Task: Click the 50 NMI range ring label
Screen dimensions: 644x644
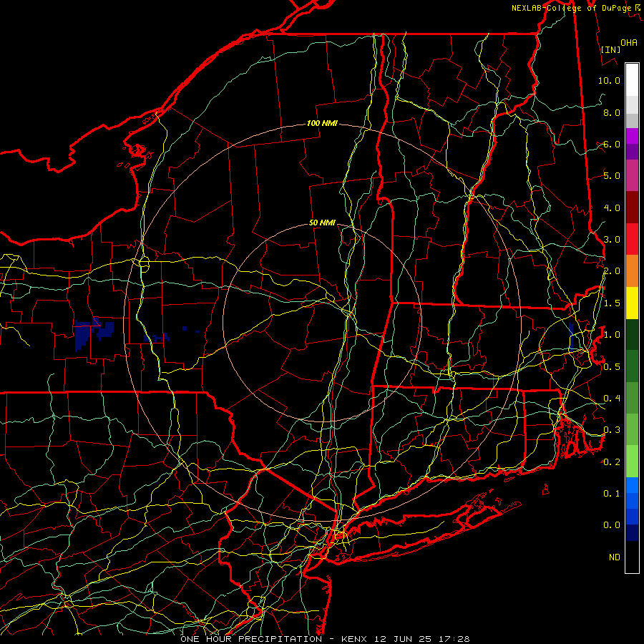Action: (x=322, y=223)
